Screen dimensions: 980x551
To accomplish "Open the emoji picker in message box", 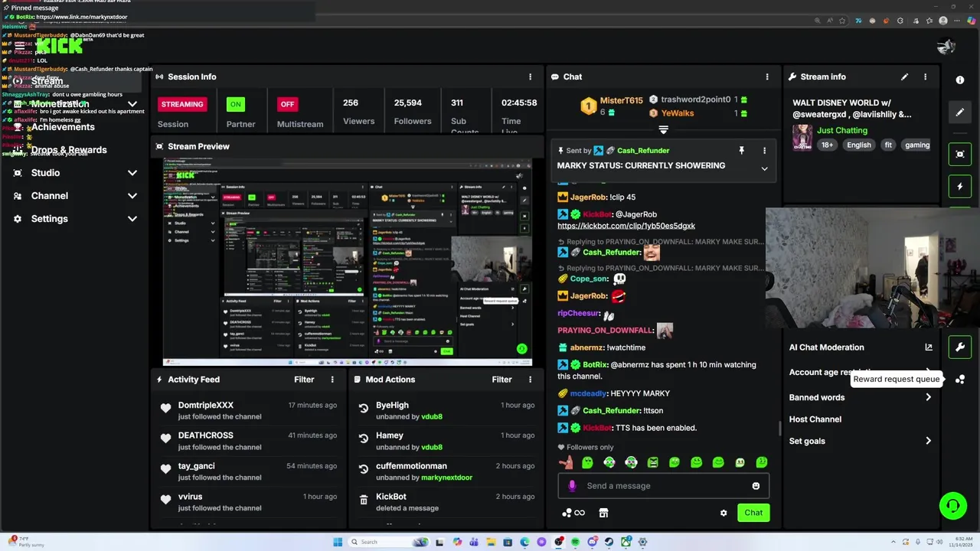I will 756,486.
